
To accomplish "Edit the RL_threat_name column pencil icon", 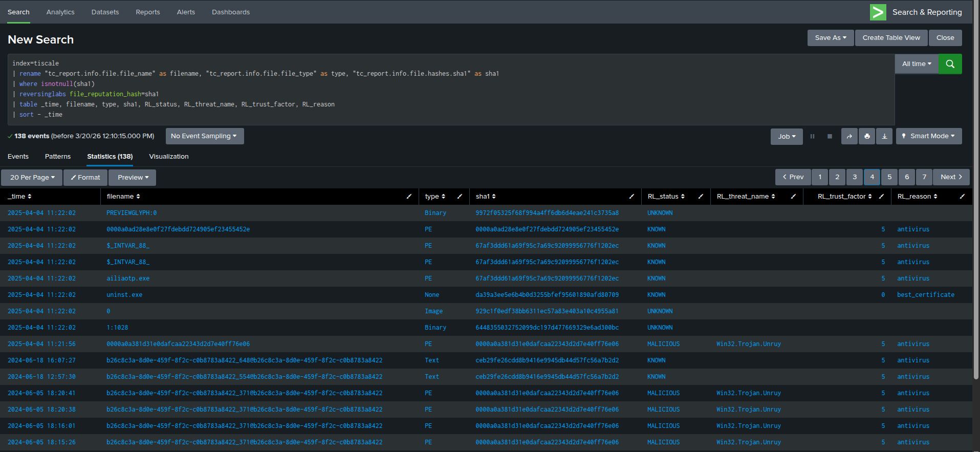I will (793, 197).
